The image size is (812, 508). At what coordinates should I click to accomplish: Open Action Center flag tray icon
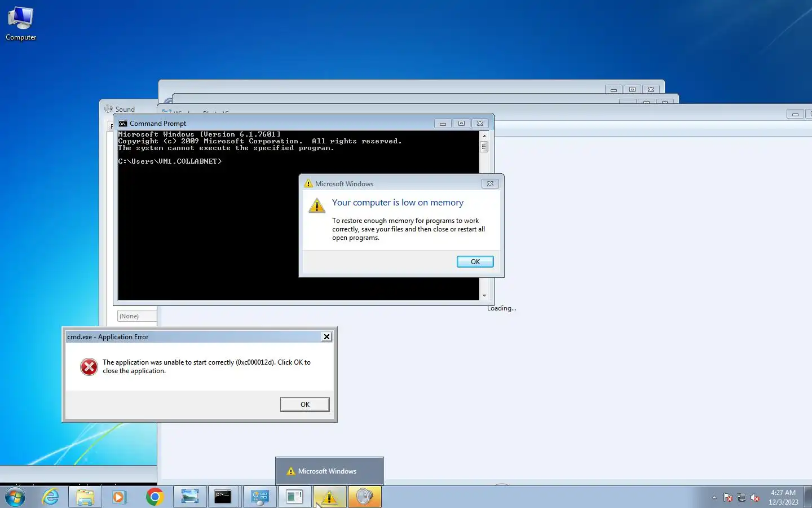click(x=728, y=498)
